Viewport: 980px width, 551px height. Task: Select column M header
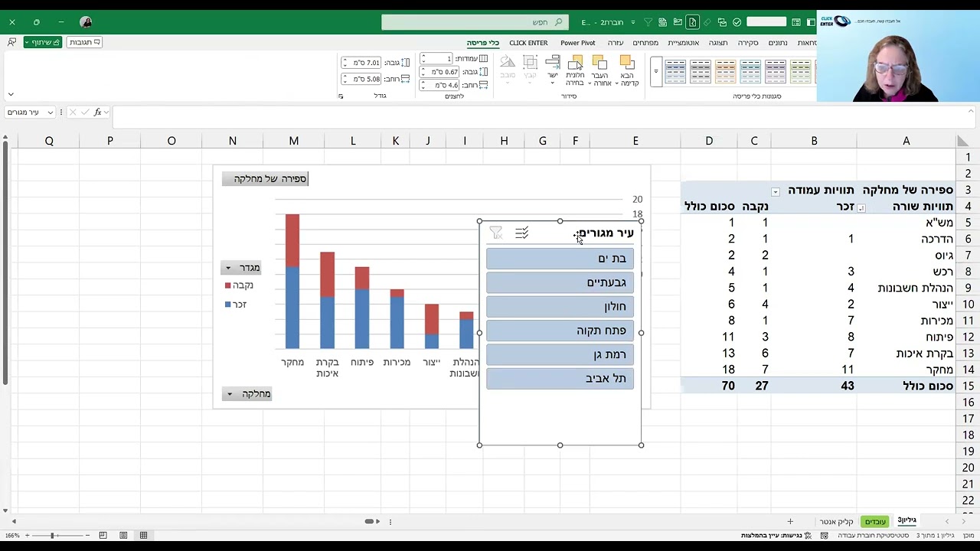tap(294, 141)
